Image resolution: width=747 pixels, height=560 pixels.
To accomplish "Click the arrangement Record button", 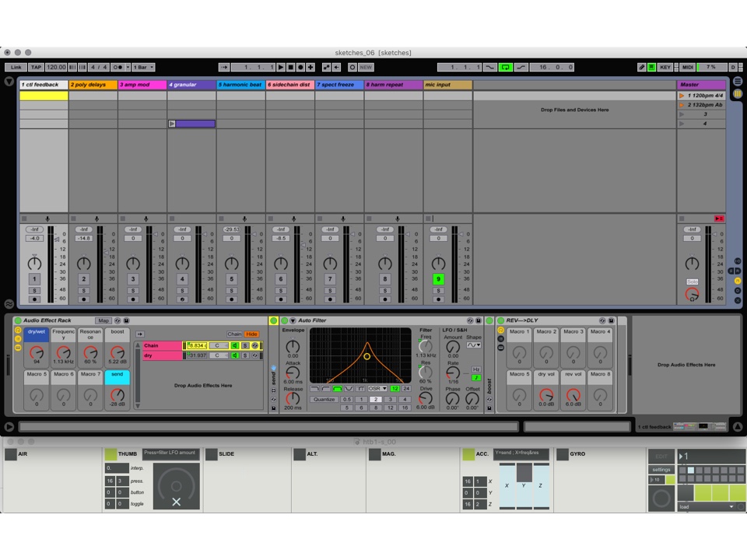I will pos(300,67).
